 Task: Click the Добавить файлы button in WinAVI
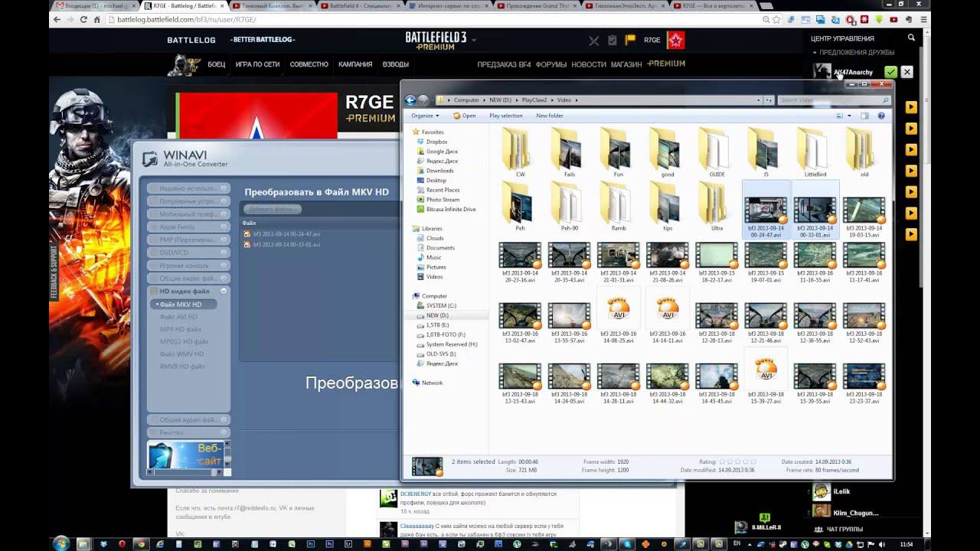(273, 209)
